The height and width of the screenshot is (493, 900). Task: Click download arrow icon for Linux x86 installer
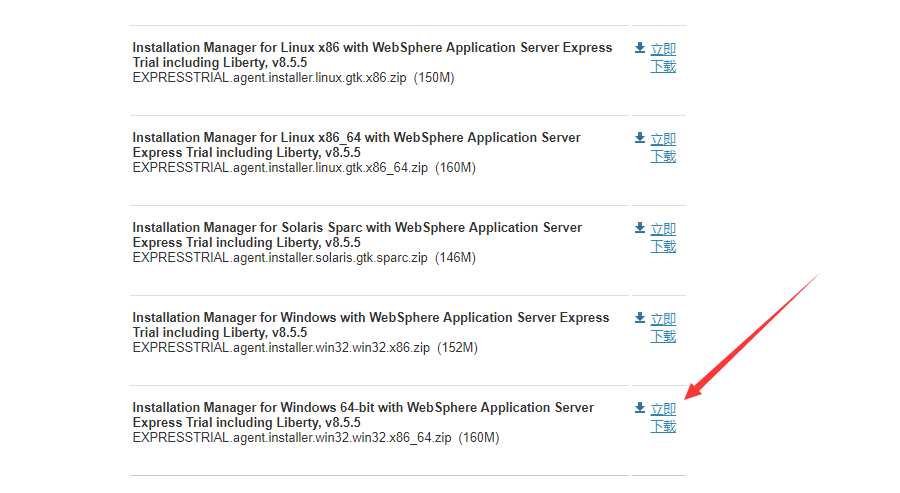point(640,48)
